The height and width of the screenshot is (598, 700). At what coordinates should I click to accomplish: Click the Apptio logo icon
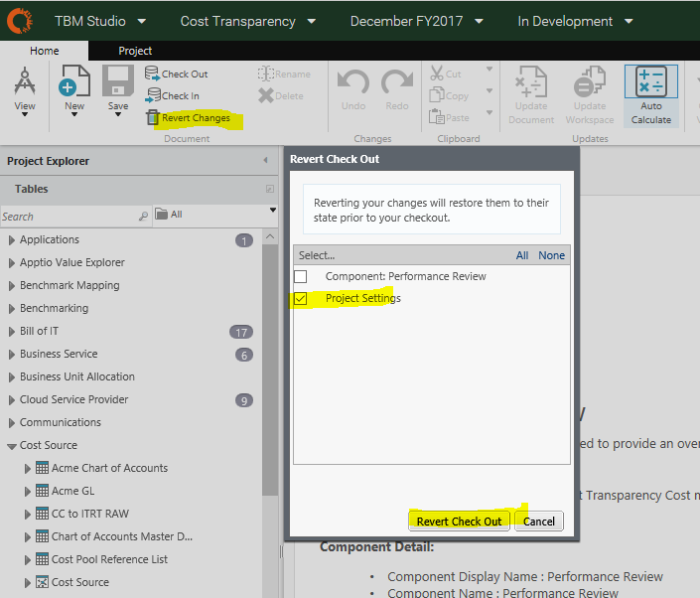pos(20,21)
